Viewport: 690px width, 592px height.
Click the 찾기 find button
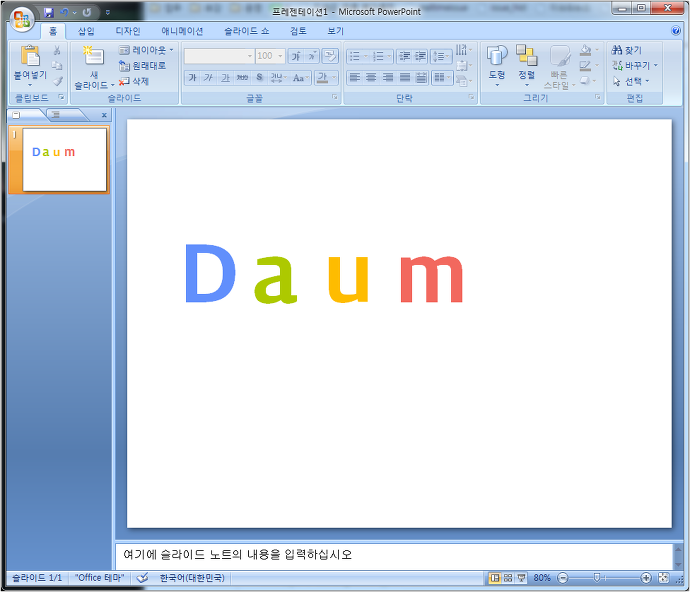[627, 50]
